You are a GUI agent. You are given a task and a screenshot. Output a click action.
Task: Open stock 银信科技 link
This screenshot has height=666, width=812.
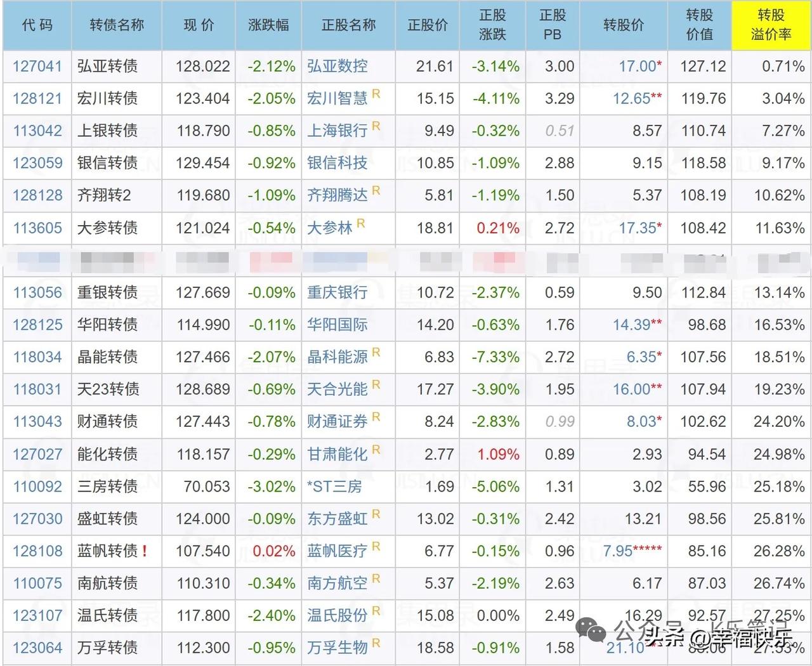coord(337,163)
